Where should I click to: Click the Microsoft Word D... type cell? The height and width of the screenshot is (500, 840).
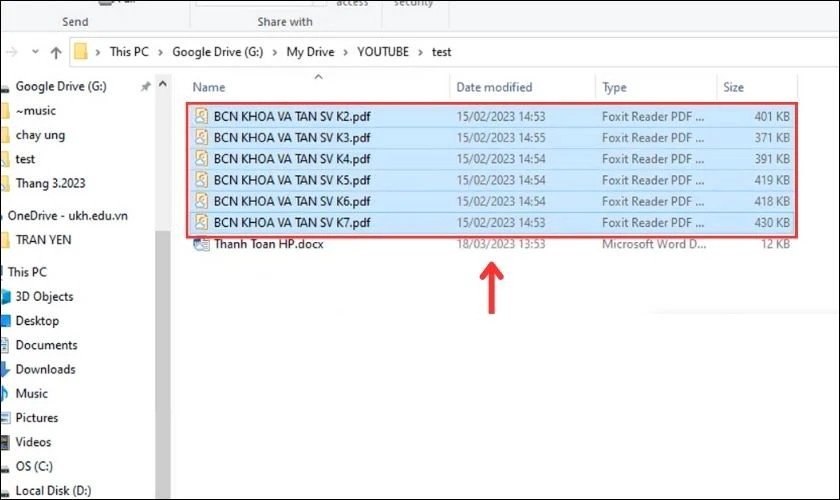654,244
